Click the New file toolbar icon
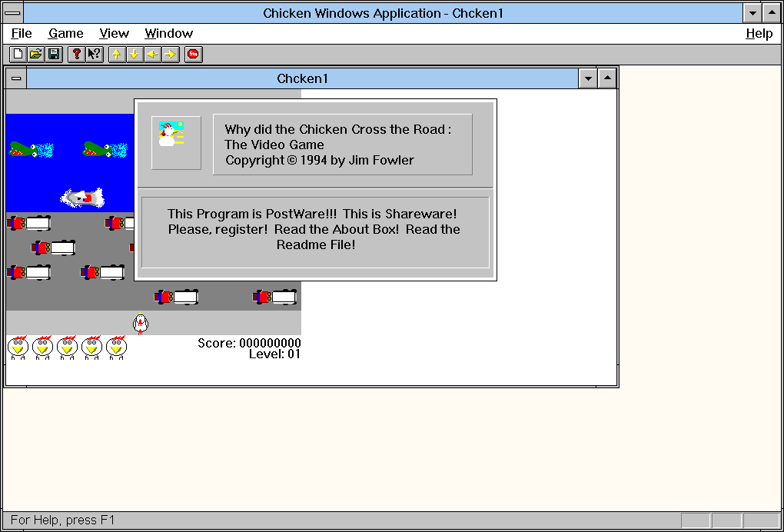Image resolution: width=784 pixels, height=532 pixels. pos(17,54)
